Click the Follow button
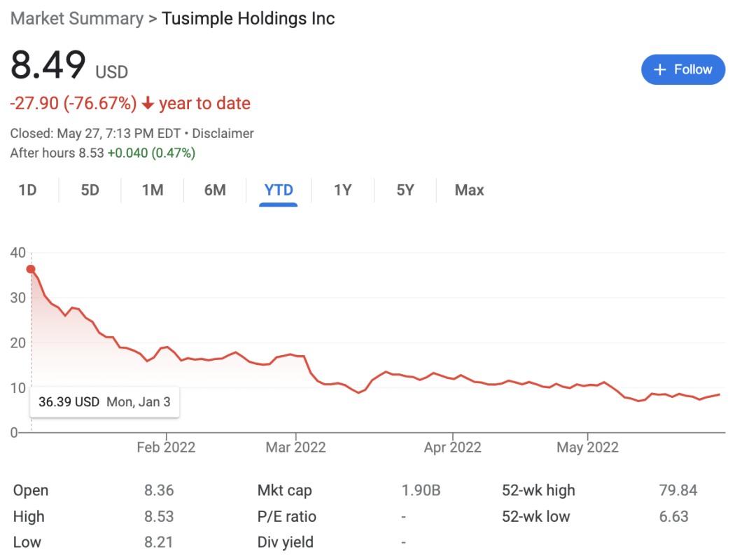 coord(682,69)
